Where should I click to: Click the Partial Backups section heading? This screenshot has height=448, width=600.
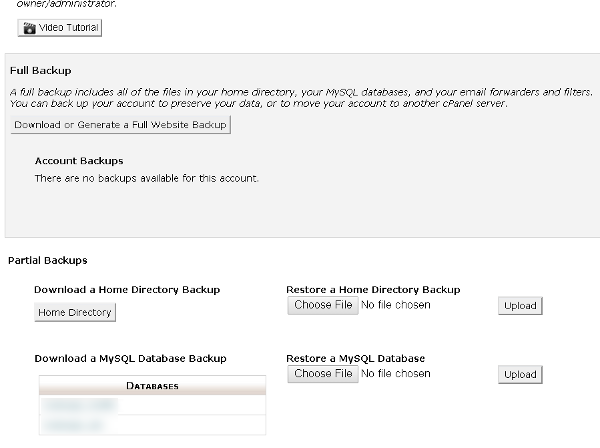(48, 260)
